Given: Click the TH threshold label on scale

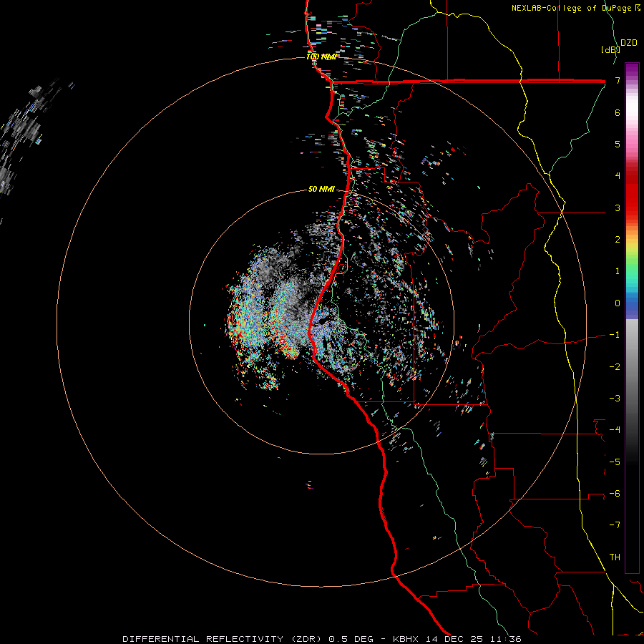Looking at the screenshot, I should pyautogui.click(x=615, y=557).
